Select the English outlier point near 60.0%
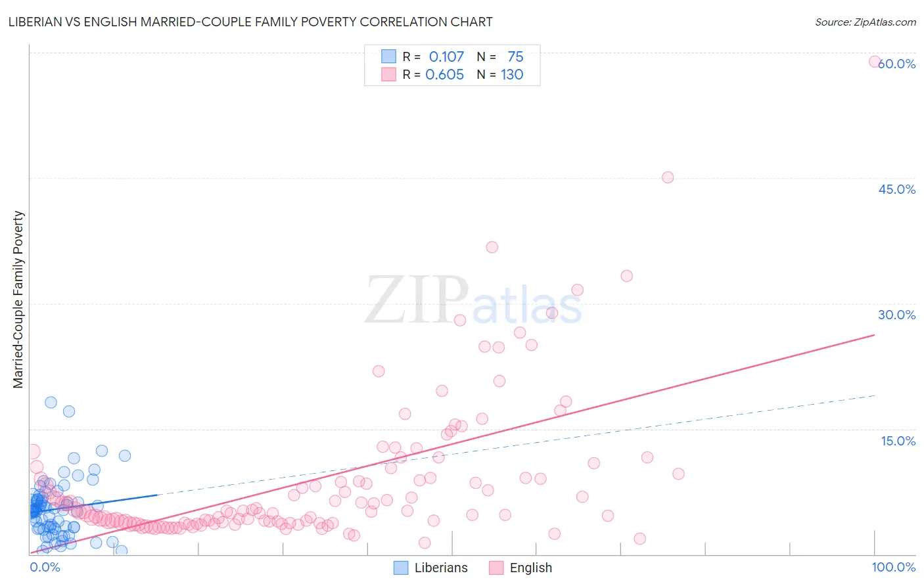924x586 pixels. 875,61
